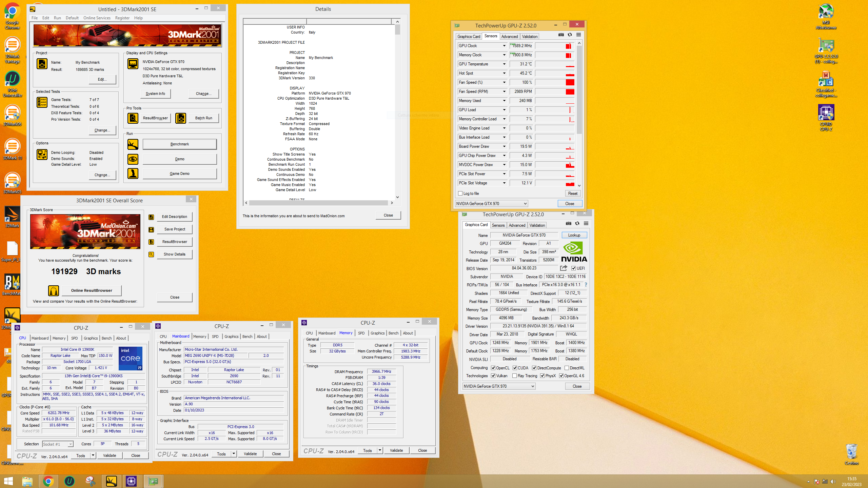Click the ResultBrowser magnifier icon in Pro Tools
The image size is (868, 488).
click(x=133, y=118)
